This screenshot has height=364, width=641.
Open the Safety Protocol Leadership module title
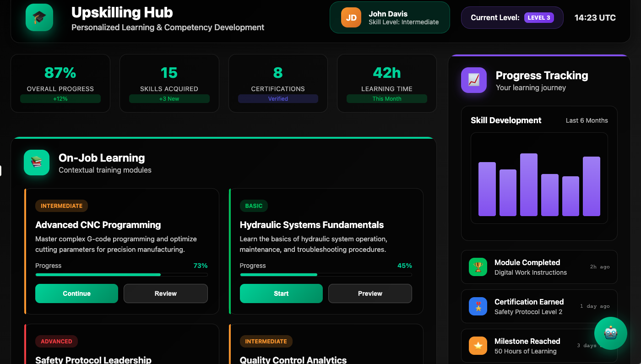coord(93,360)
